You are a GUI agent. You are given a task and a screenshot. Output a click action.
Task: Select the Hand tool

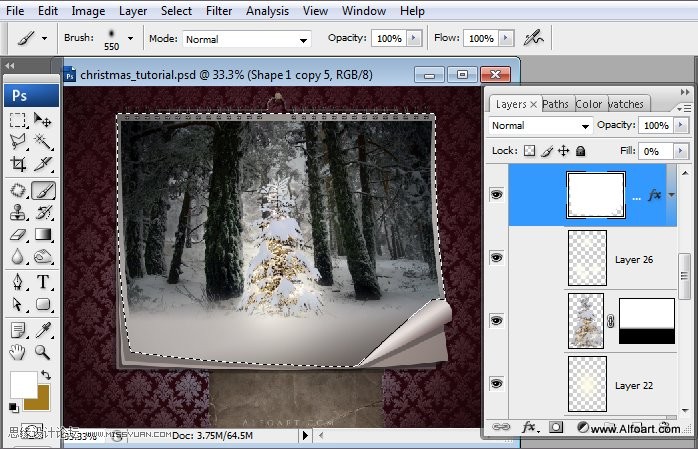coord(17,351)
